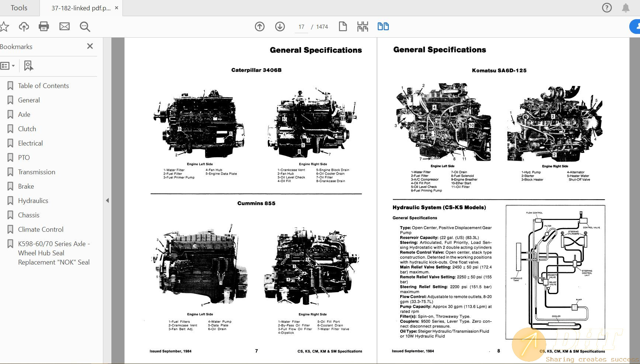Print the document using printer icon
Screen dimensions: 640x364
pos(44,27)
